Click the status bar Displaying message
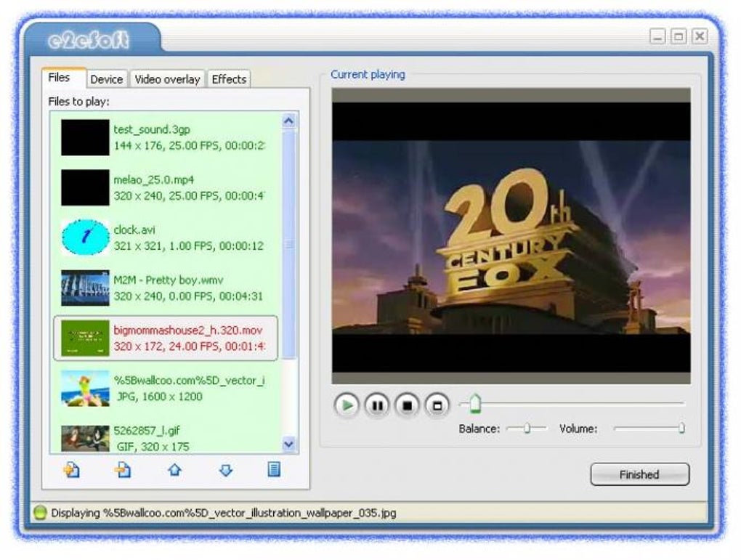Screen dimensions: 741x560 coord(224,513)
